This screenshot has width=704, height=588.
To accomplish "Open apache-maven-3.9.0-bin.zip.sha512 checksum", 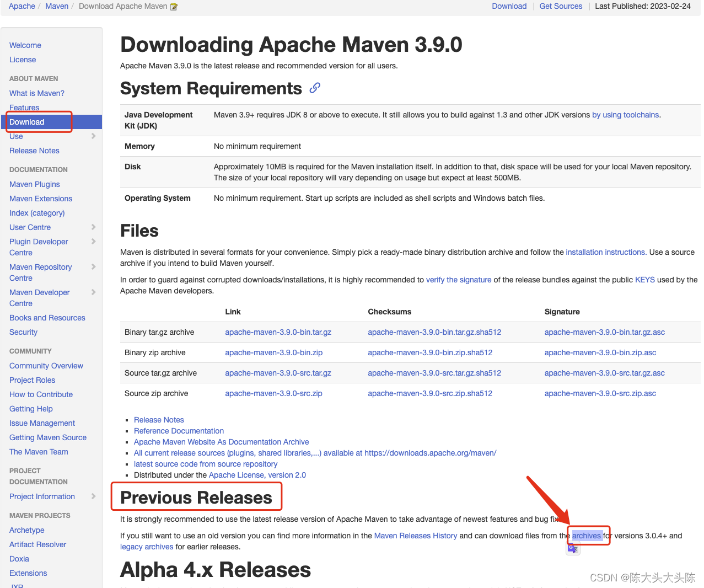I will [430, 352].
